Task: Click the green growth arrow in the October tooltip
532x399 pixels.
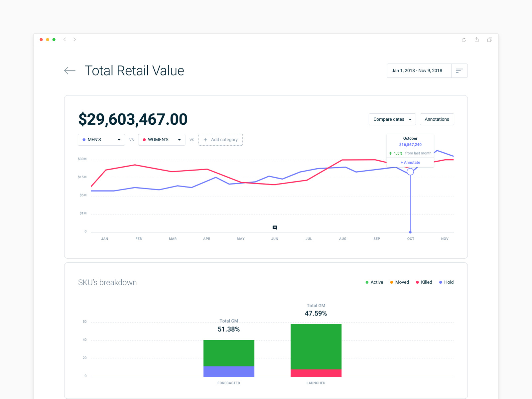Action: coord(391,153)
